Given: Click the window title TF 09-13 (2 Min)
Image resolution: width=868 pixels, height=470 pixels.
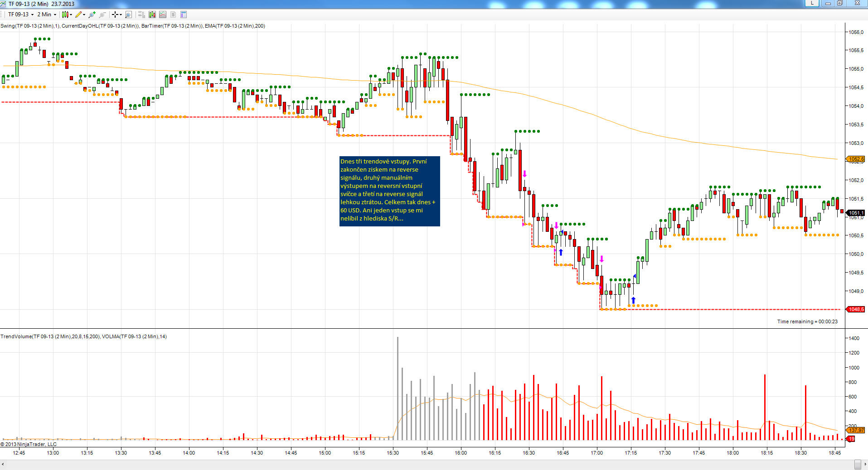Looking at the screenshot, I should (28, 4).
